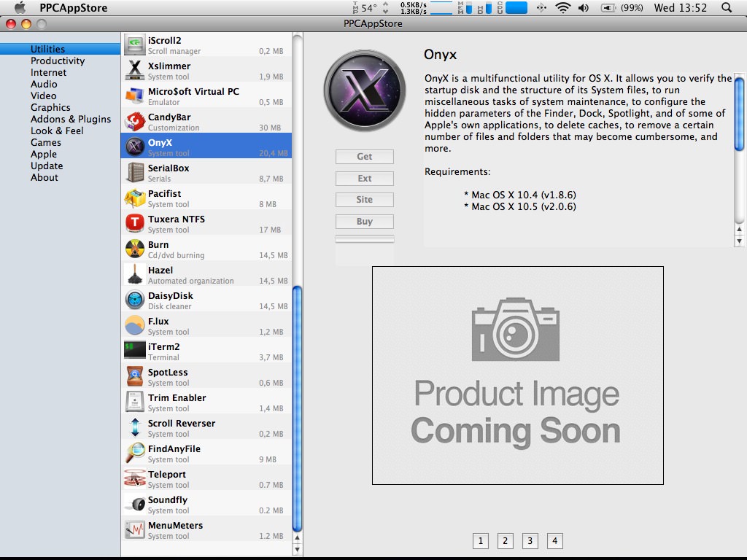
Task: Open the About section
Action: [x=44, y=178]
